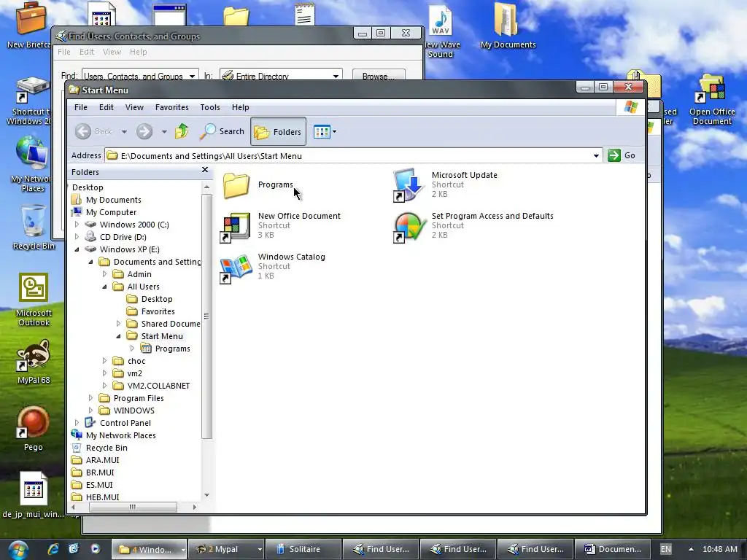The width and height of the screenshot is (747, 560).
Task: Expand CD Drive (D:) tree node
Action: point(77,237)
